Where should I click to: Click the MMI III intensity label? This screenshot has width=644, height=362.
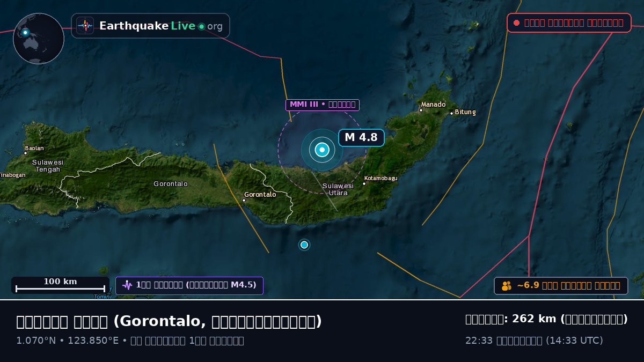pos(323,105)
